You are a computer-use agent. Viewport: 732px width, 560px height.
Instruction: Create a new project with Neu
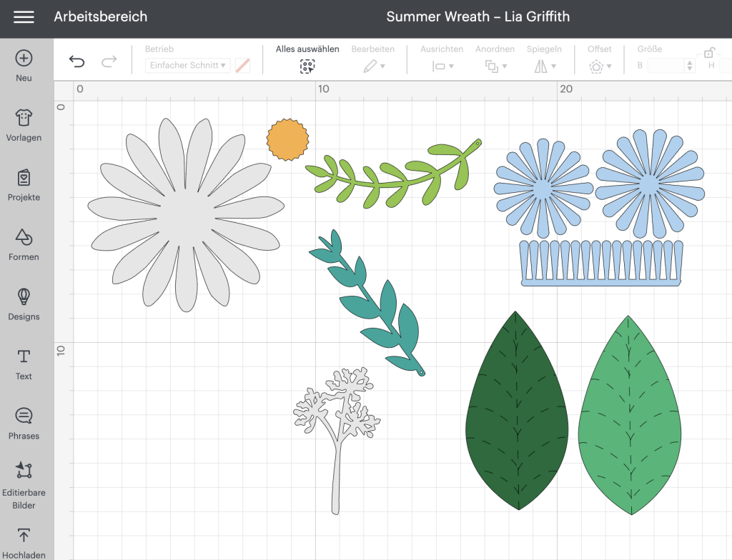click(x=24, y=66)
